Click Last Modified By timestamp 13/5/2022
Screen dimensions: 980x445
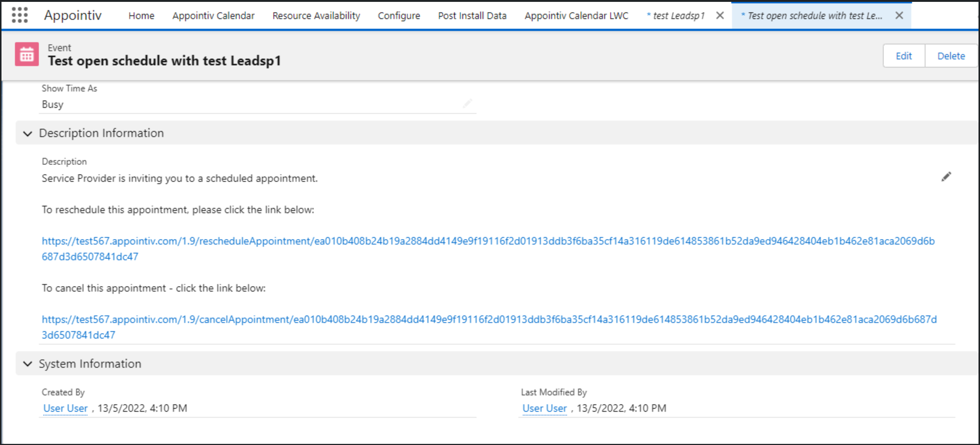[x=621, y=408]
